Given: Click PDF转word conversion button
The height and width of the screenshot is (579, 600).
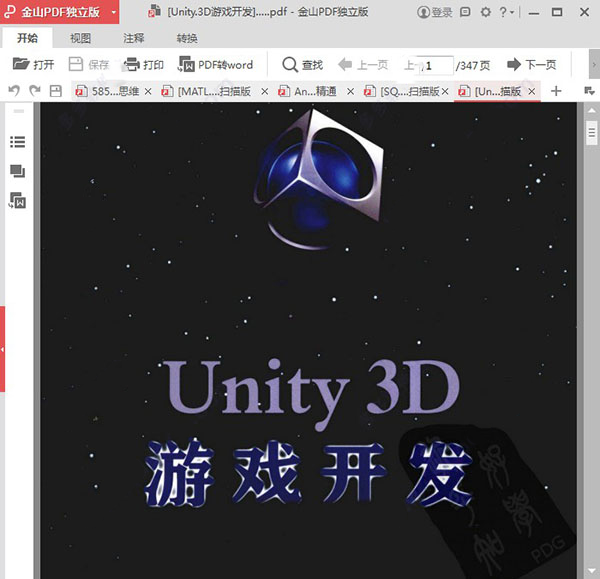Looking at the screenshot, I should tap(215, 64).
